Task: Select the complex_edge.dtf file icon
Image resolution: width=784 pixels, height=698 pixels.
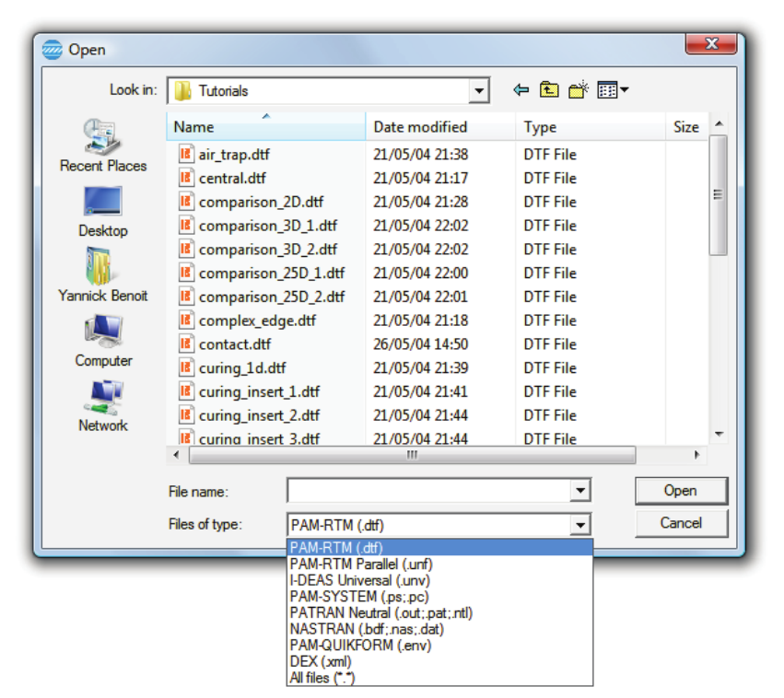Action: click(186, 320)
